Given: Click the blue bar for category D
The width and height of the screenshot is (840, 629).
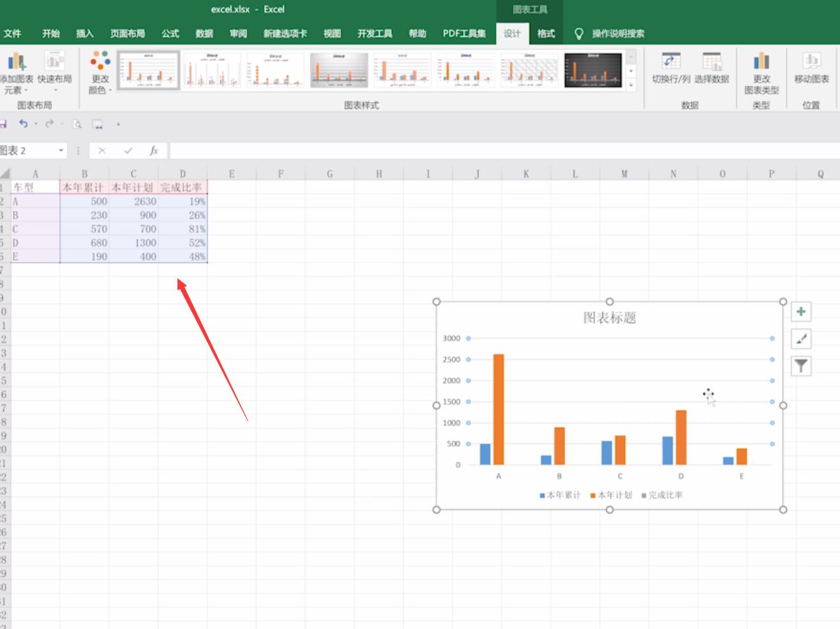Looking at the screenshot, I should (x=668, y=450).
